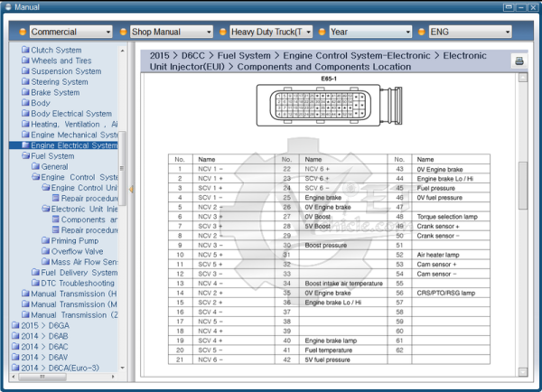The width and height of the screenshot is (542, 392).
Task: Select the Suspension System entry
Action: pos(67,71)
